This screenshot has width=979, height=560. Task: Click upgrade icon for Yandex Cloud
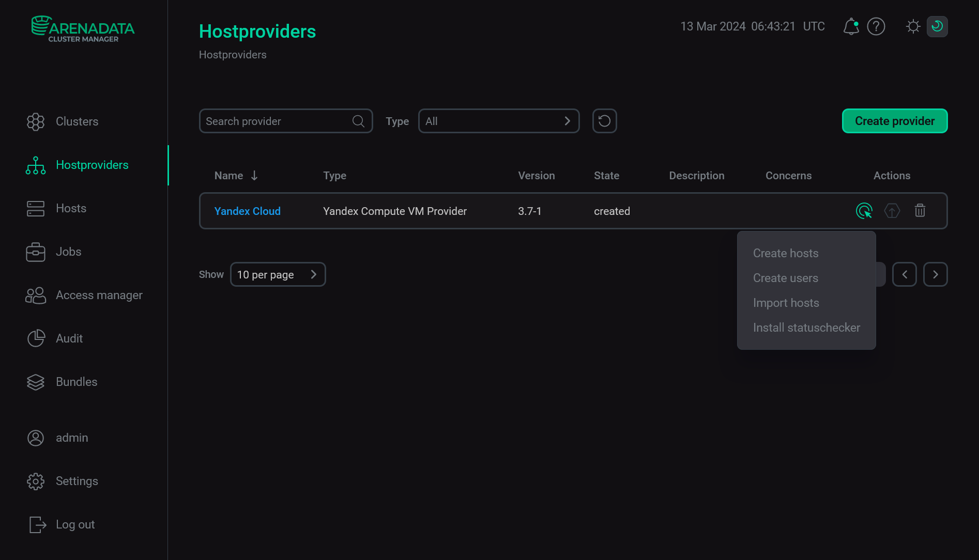click(x=892, y=211)
